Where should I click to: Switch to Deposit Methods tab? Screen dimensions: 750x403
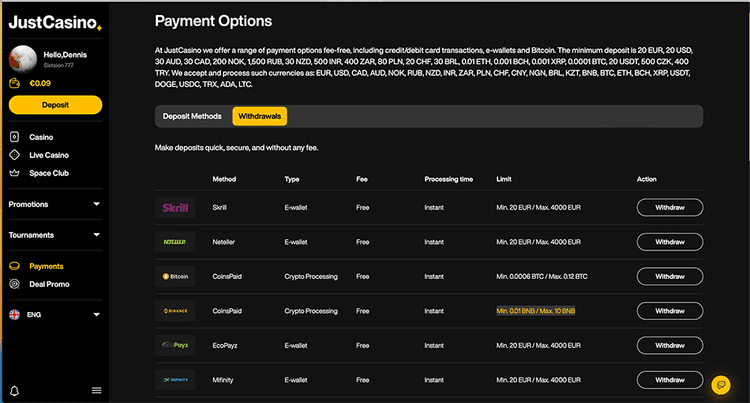tap(192, 116)
